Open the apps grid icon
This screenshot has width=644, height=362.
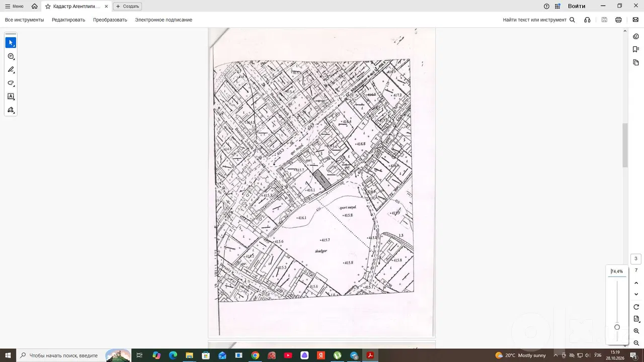[557, 6]
